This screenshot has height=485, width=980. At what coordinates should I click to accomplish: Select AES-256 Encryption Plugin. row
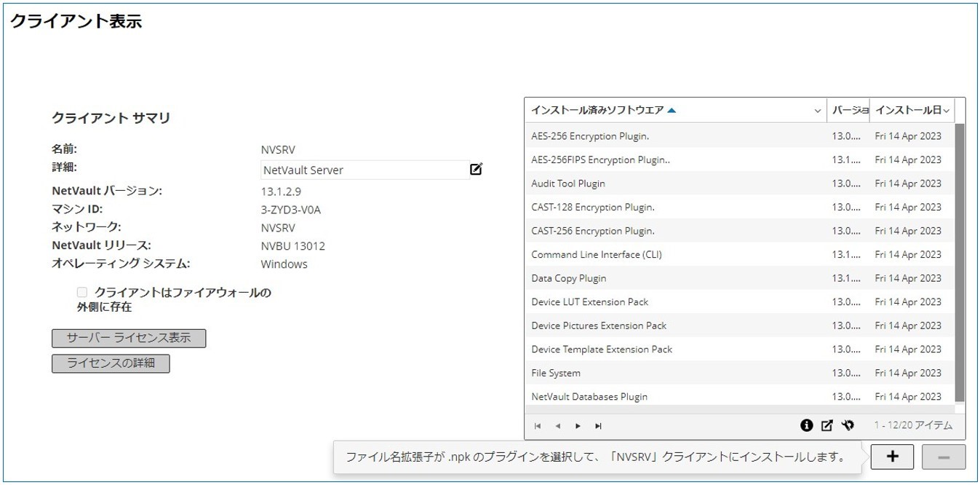(x=739, y=136)
